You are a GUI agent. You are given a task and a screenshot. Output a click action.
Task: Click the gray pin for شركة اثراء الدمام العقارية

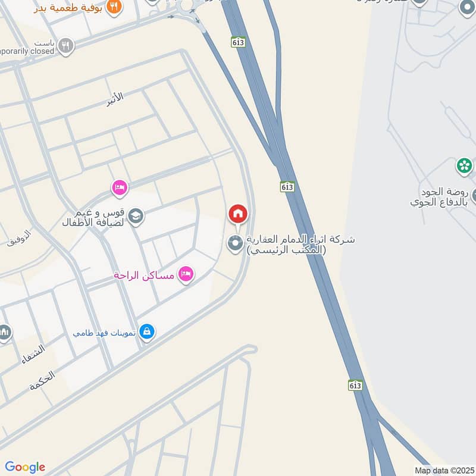click(235, 244)
